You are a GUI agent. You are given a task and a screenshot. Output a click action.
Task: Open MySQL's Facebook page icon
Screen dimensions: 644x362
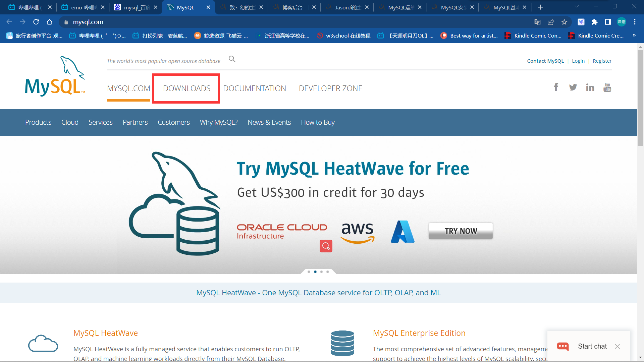[556, 87]
